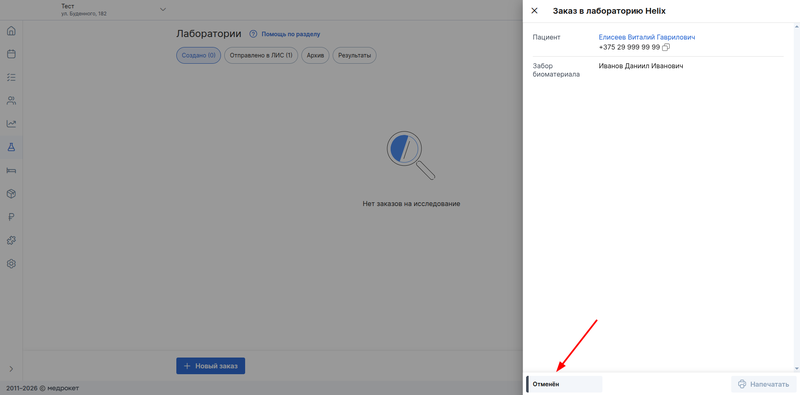This screenshot has height=395, width=800.
Task: Close the Helix order panel
Action: pos(534,11)
